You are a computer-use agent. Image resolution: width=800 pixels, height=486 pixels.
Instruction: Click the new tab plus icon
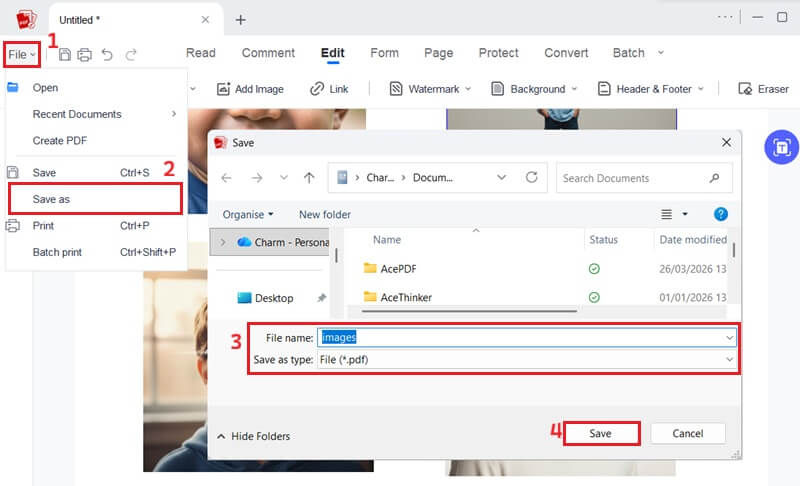(x=241, y=20)
